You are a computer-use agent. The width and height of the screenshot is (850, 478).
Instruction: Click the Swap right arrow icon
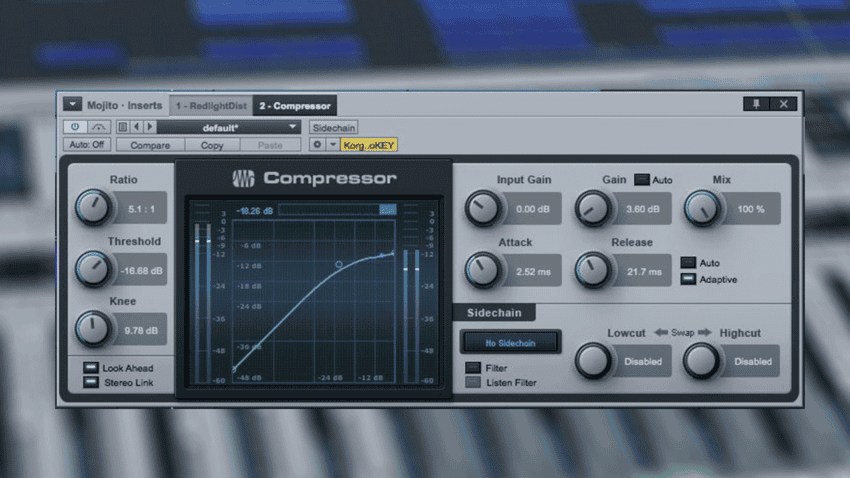pyautogui.click(x=704, y=332)
